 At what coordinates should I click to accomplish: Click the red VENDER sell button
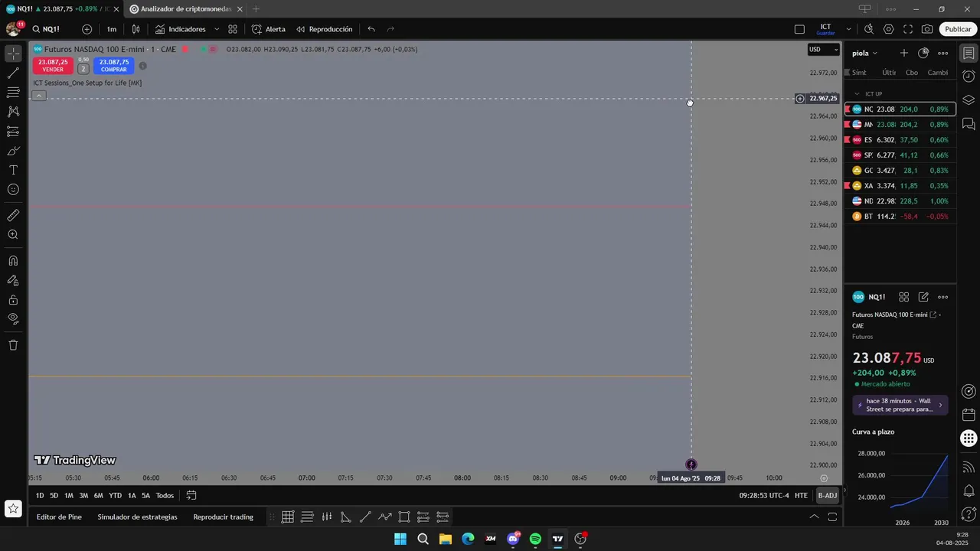pos(53,66)
